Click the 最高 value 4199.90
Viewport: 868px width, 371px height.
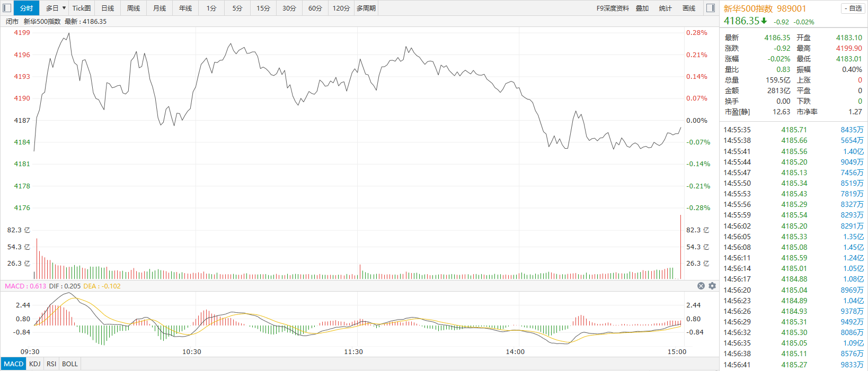[x=849, y=48]
